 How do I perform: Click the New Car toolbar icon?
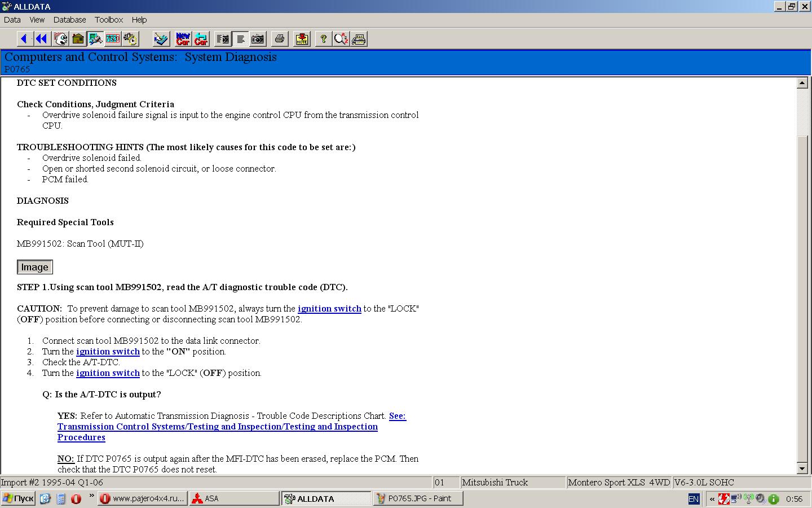[183, 39]
